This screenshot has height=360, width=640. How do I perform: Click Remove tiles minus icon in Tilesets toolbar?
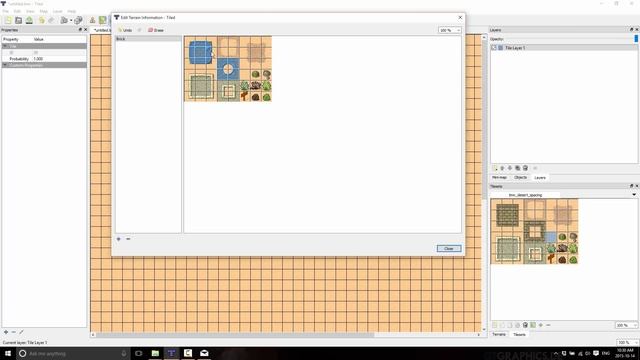click(549, 325)
